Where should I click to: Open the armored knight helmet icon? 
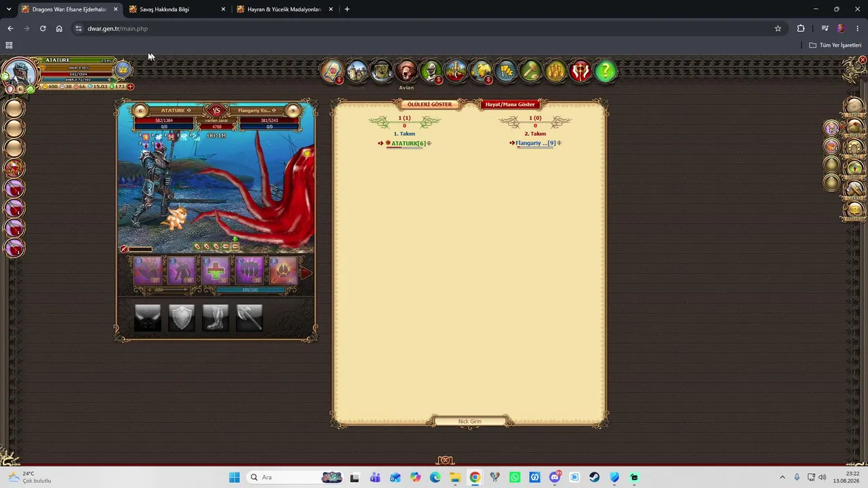pos(431,70)
